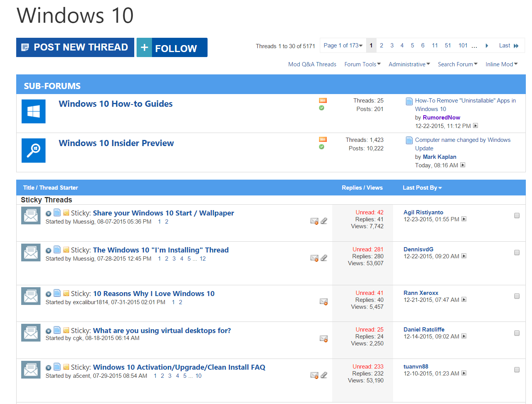Sort by Replies / Views column header
Viewport: 532px width, 404px height.
(x=362, y=188)
